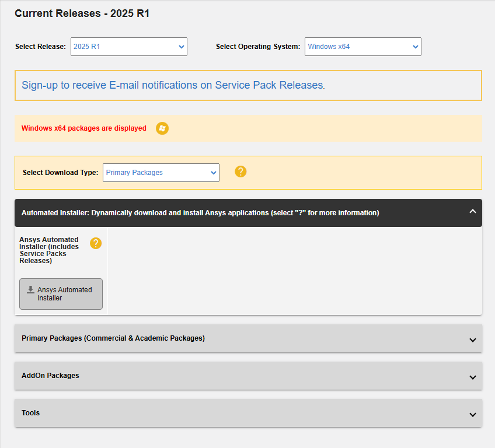
Task: Click the 'Select Operating System:' label
Action: coord(258,47)
